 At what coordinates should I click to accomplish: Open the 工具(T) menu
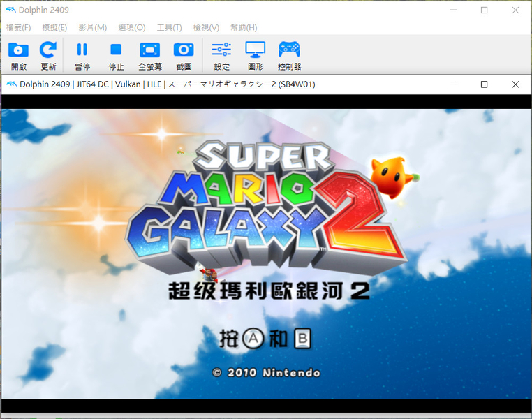pyautogui.click(x=169, y=27)
